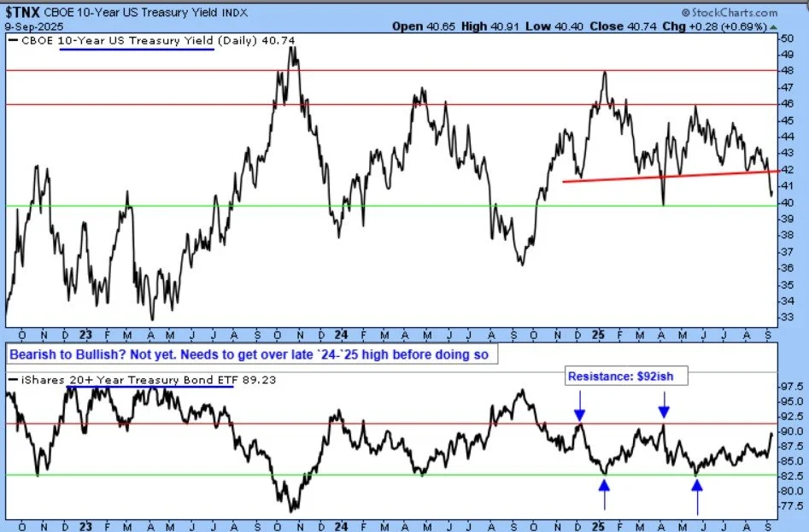
Task: Click year 25 on the Treasury Yield time axis
Action: [598, 336]
